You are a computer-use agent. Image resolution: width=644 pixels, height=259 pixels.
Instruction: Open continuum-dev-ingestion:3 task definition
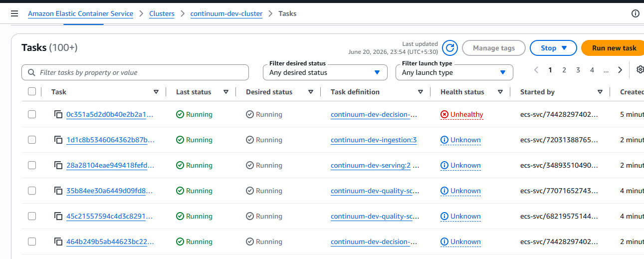pos(374,140)
